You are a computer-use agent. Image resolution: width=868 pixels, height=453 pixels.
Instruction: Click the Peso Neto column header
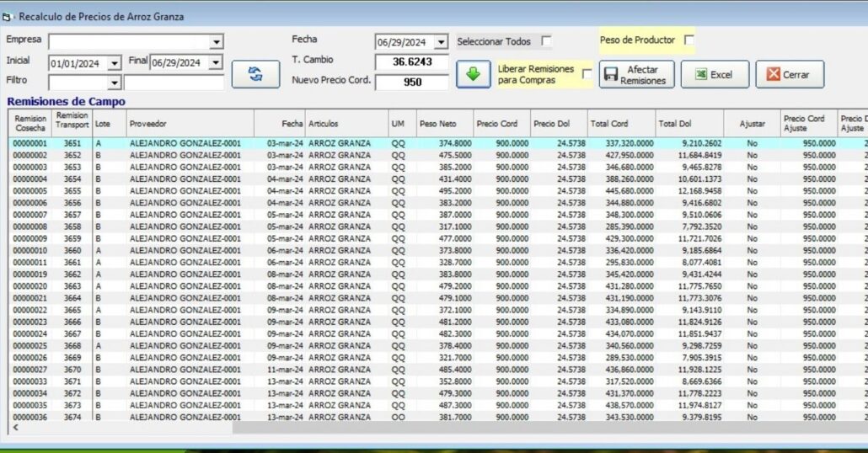(445, 124)
